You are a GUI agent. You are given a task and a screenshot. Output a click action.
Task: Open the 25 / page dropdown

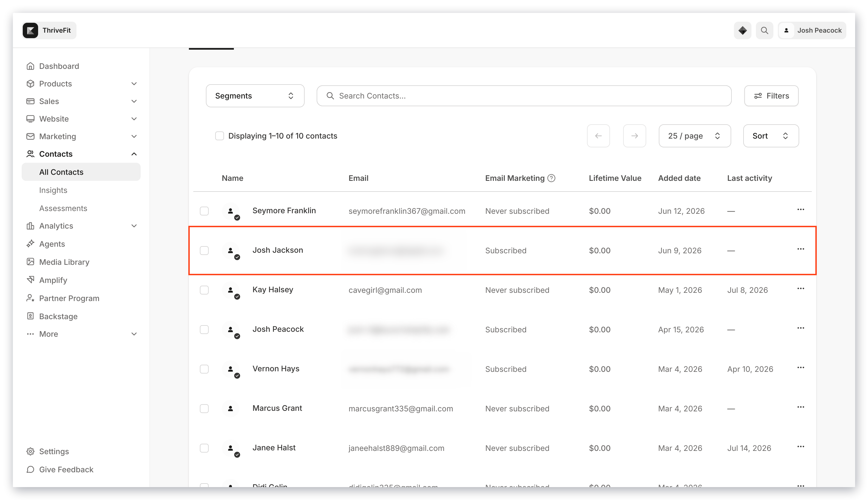[x=694, y=136]
